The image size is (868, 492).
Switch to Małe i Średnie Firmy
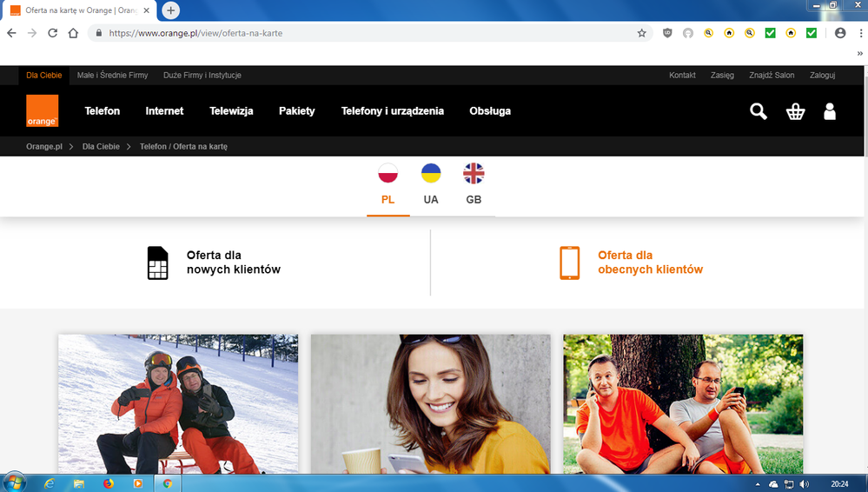(112, 76)
